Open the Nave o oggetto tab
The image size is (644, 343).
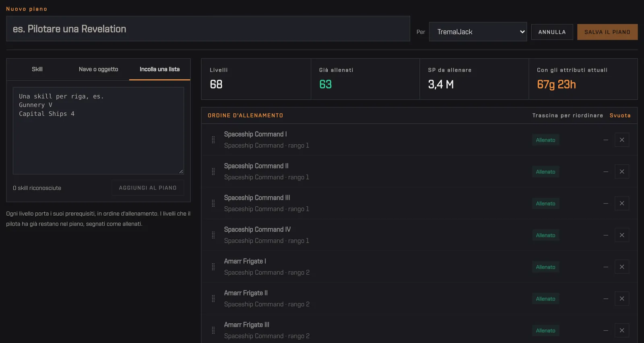[x=99, y=69]
